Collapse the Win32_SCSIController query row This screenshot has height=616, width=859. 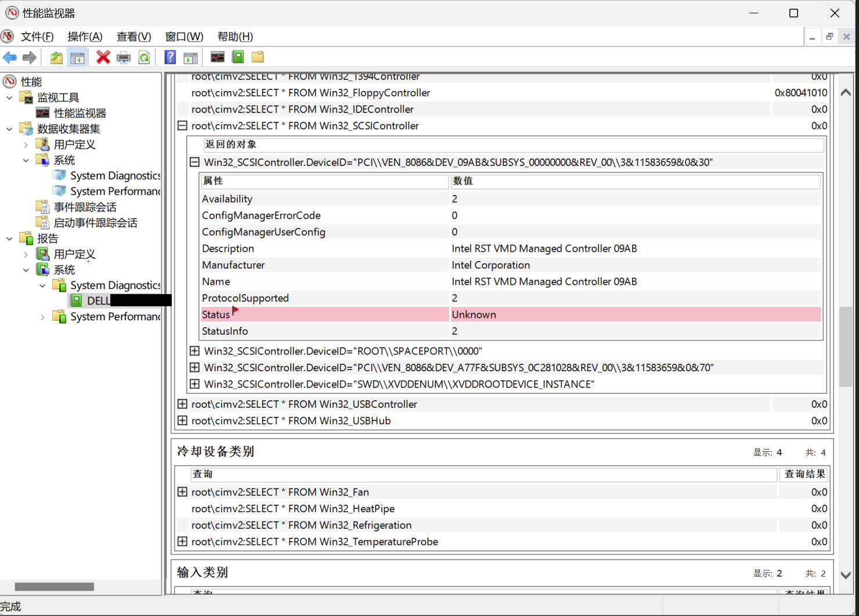click(x=182, y=126)
